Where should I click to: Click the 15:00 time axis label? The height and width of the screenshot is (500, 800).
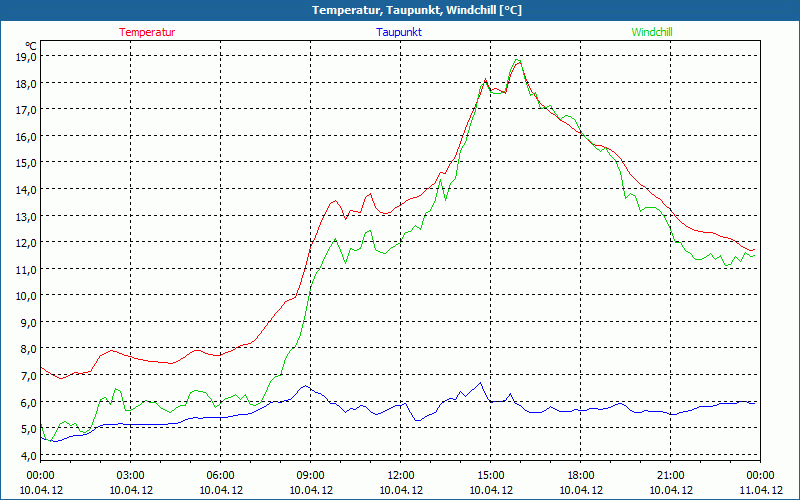click(491, 476)
